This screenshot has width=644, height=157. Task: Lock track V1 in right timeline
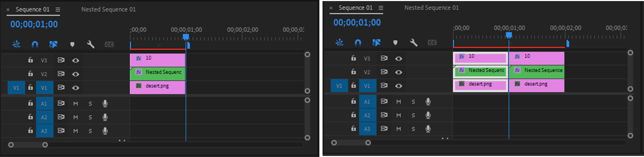tap(353, 85)
